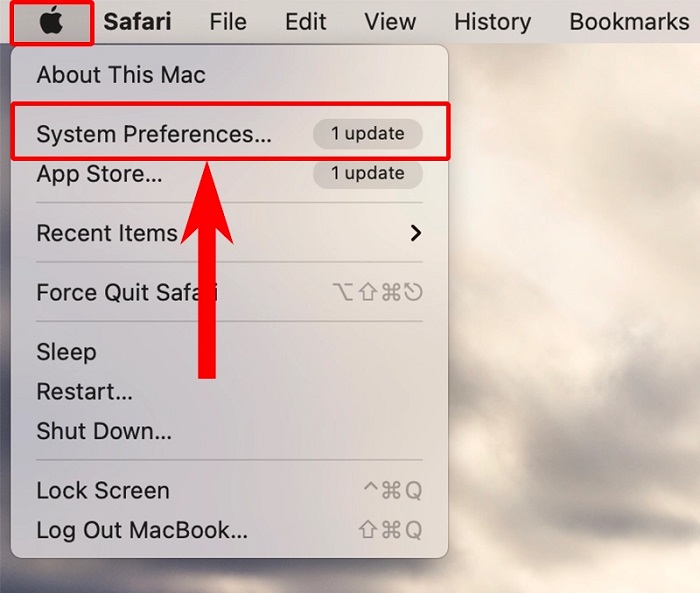Choose App Store from the Apple menu
The image size is (700, 593).
point(99,174)
